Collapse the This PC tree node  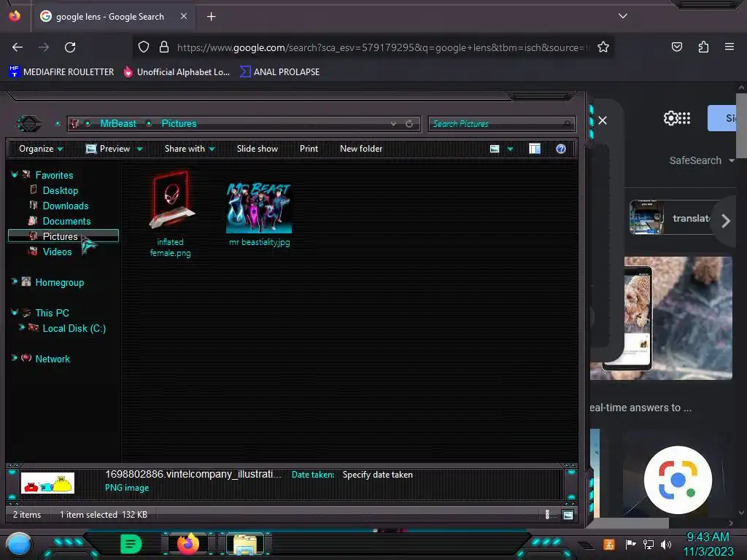pyautogui.click(x=15, y=312)
